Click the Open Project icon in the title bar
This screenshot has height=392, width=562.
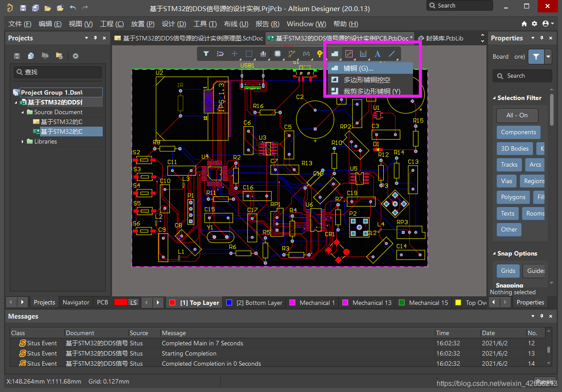(60, 8)
